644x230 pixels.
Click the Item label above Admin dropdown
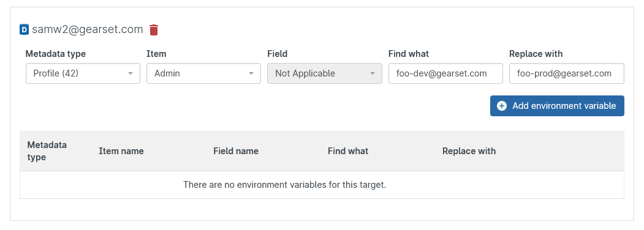(x=156, y=54)
